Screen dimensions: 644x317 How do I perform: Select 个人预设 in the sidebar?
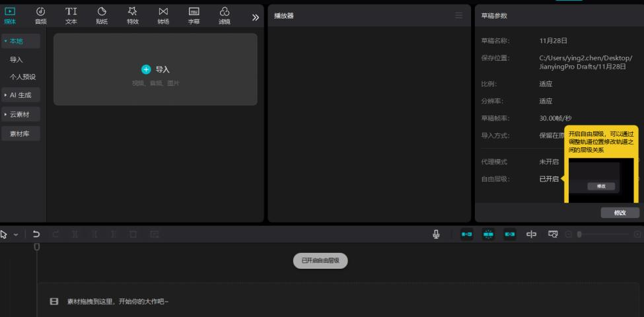(x=22, y=77)
